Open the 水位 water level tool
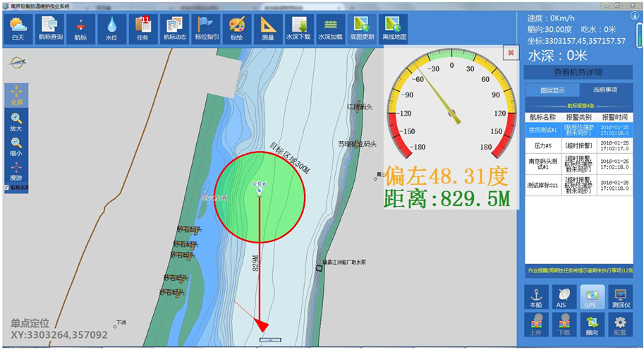Image resolution: width=644 pixels, height=350 pixels. click(x=112, y=29)
